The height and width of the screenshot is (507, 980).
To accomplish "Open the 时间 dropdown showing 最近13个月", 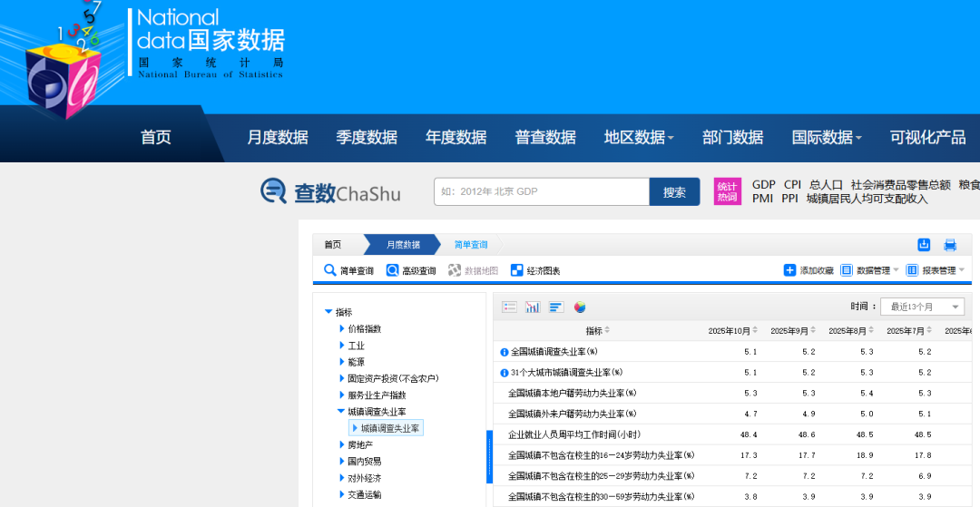I will click(921, 307).
